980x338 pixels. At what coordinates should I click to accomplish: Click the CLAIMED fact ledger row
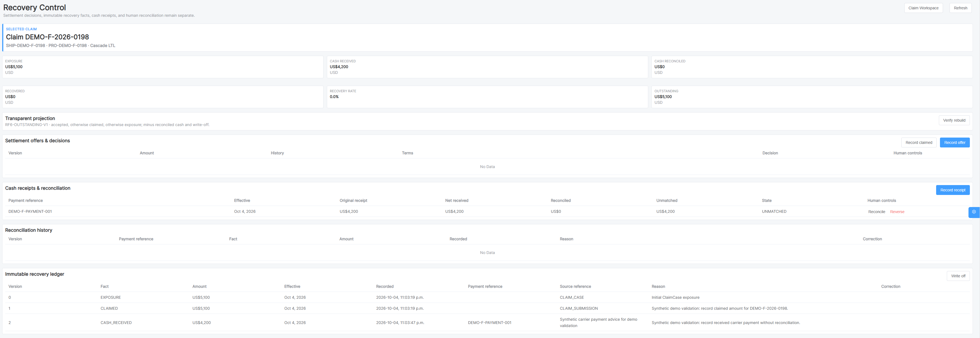pos(487,309)
